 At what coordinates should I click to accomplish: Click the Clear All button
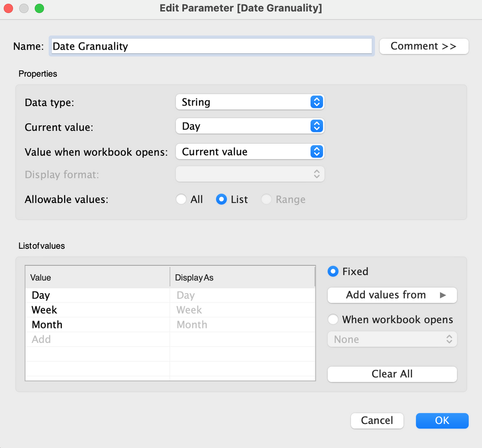point(392,374)
